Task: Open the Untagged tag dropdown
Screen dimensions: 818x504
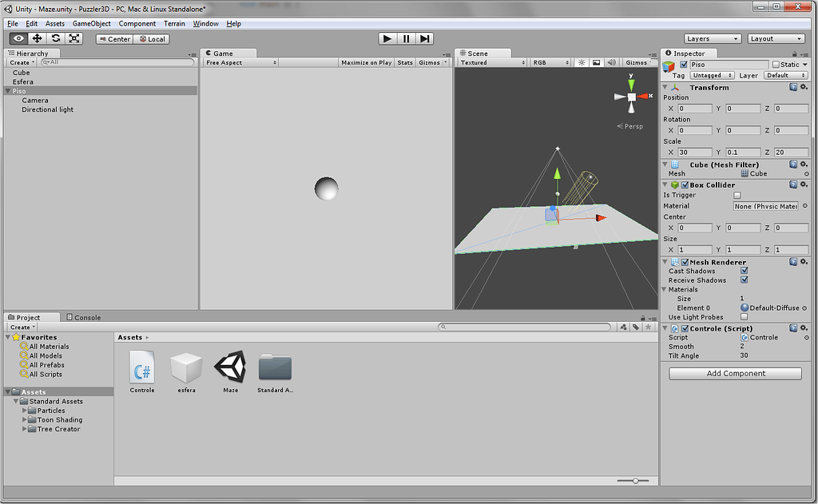Action: pos(710,75)
